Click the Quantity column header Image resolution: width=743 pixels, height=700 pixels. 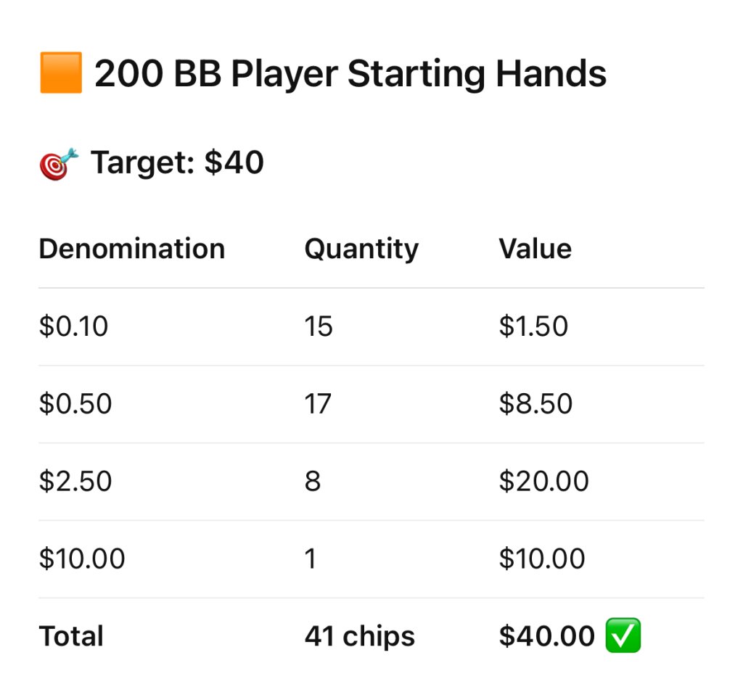[x=361, y=249]
